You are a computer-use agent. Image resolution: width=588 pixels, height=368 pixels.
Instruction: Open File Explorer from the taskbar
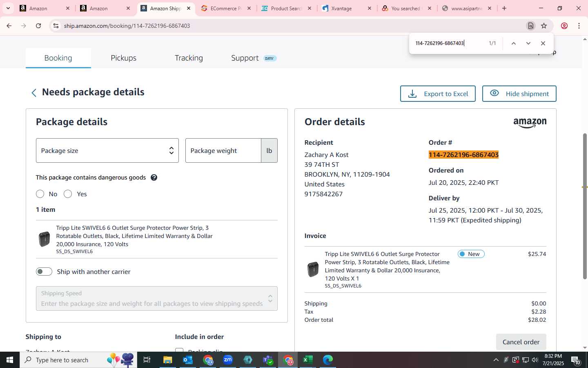(x=168, y=360)
